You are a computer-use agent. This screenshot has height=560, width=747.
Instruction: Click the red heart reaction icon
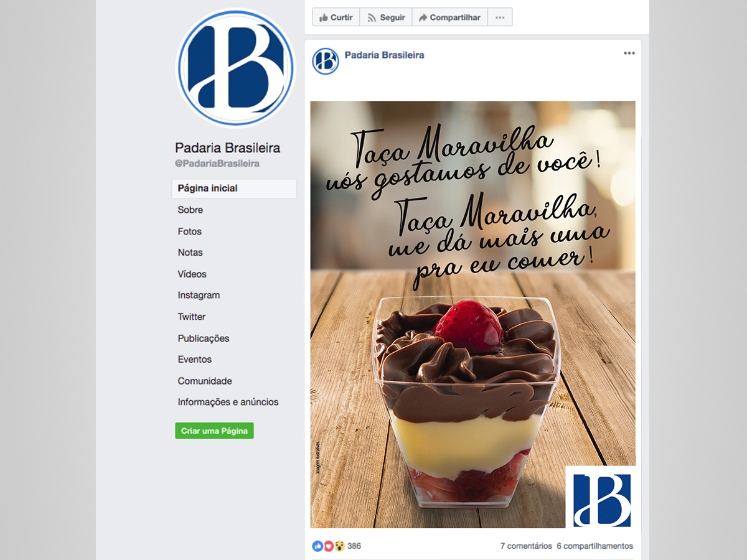tap(329, 546)
